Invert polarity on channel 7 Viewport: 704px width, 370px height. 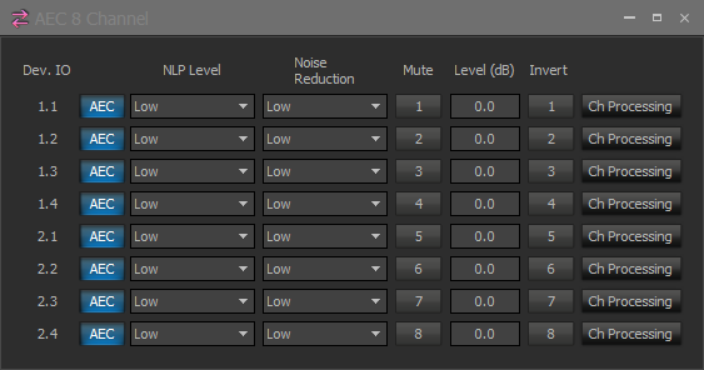pyautogui.click(x=551, y=301)
